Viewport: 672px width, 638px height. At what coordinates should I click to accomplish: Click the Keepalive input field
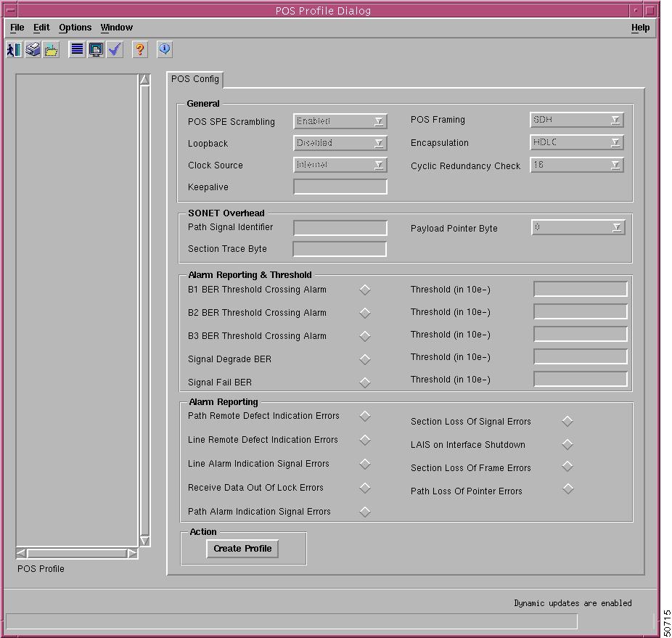[x=340, y=187]
